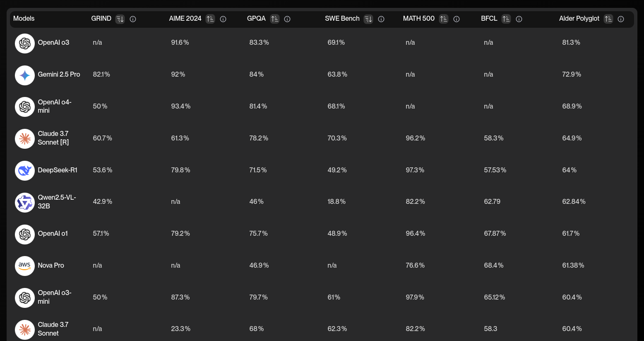View MATH 500 info icon
Screen dimensions: 644x341
click(x=457, y=19)
